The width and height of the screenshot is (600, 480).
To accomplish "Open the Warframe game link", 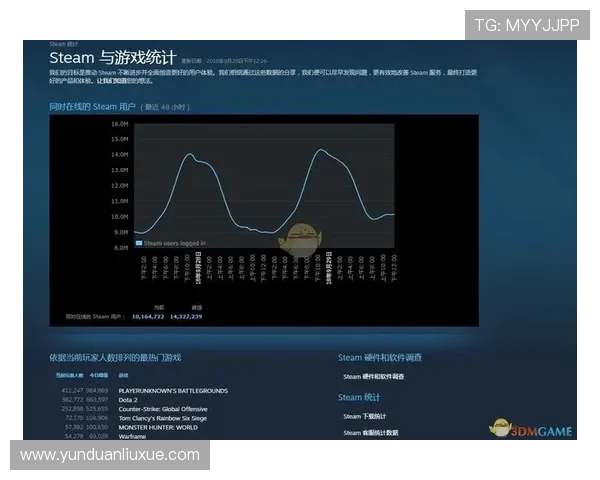I will pyautogui.click(x=132, y=436).
